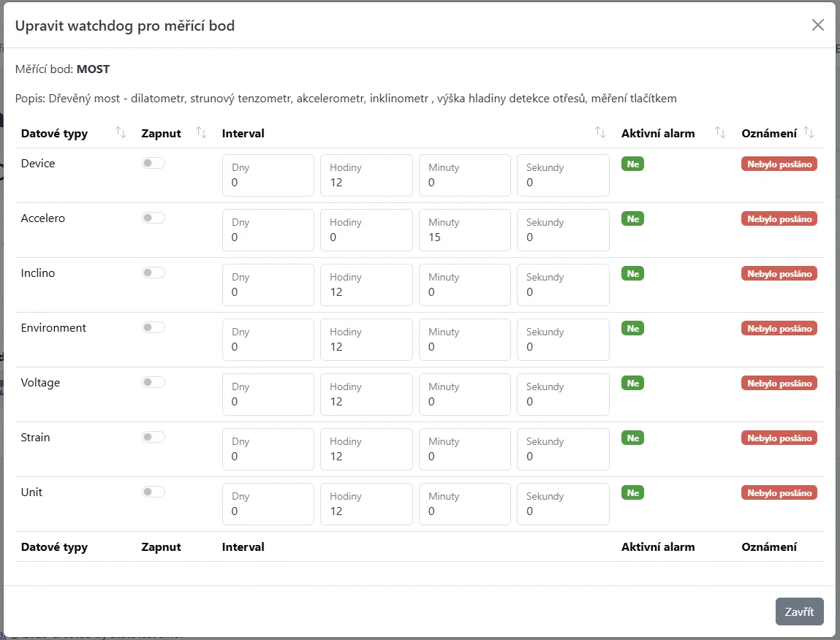Image resolution: width=840 pixels, height=640 pixels.
Task: Switch on the Environment watchdog
Action: click(x=154, y=328)
